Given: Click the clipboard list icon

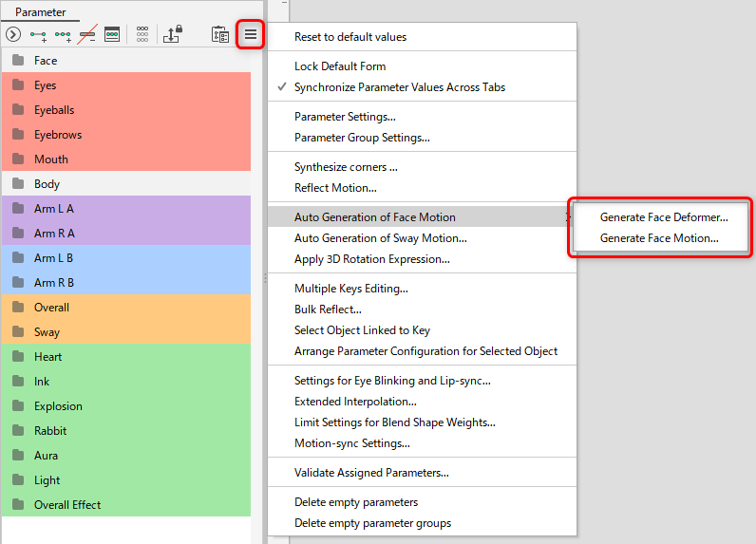Looking at the screenshot, I should coord(220,34).
